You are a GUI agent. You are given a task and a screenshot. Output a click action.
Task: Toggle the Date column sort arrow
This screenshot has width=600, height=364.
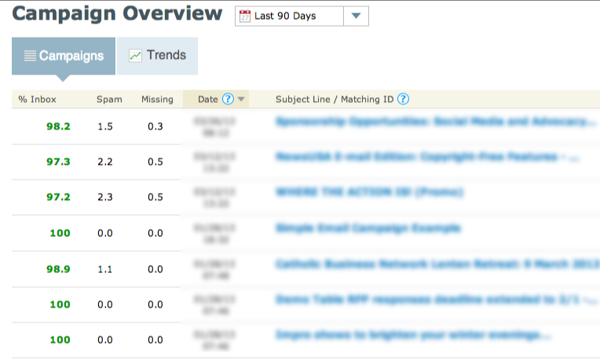click(x=241, y=99)
